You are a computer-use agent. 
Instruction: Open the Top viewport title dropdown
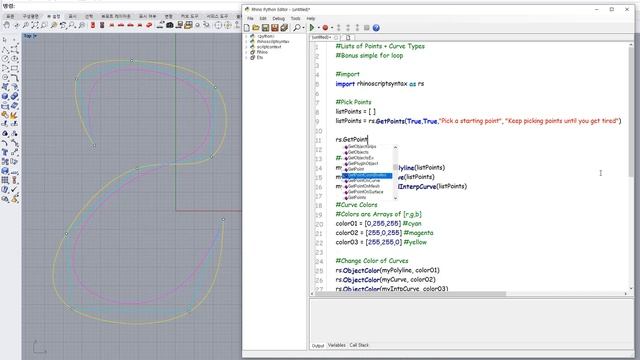35,36
